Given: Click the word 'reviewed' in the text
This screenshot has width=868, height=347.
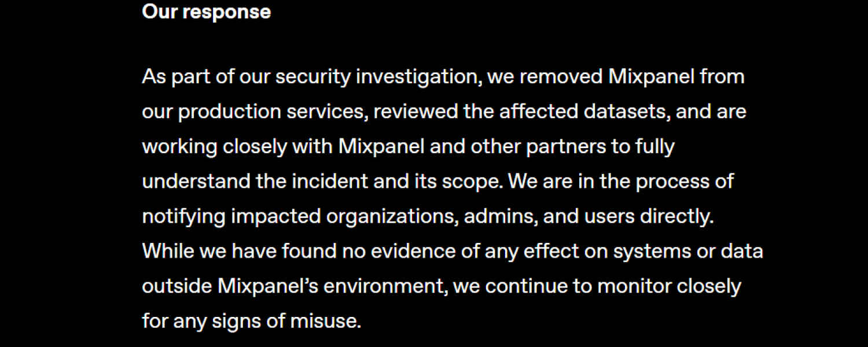Looking at the screenshot, I should click(x=416, y=112).
